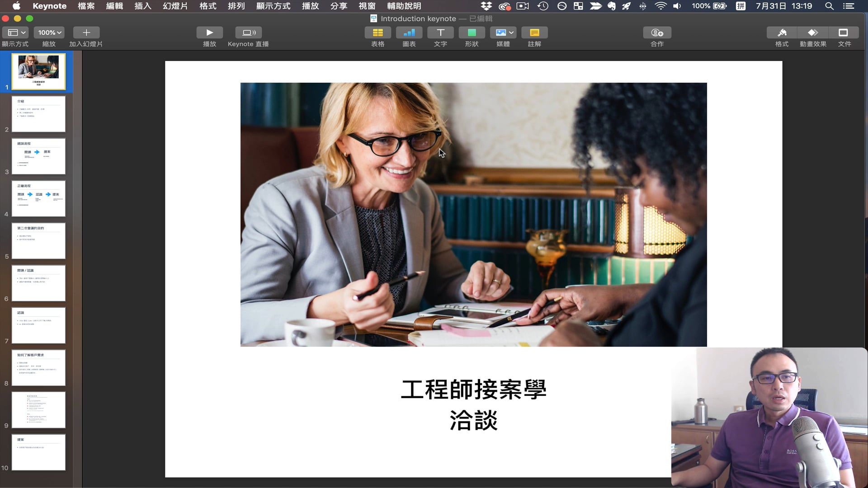Screen dimensions: 868x488
Task: Open the 排列 arrange menu
Action: tap(236, 6)
